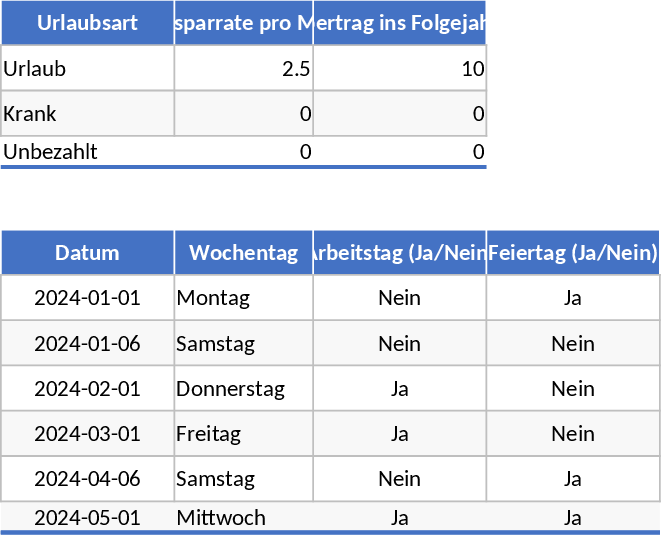Click the Urlaubsart column header
661x535 pixels.
(87, 23)
